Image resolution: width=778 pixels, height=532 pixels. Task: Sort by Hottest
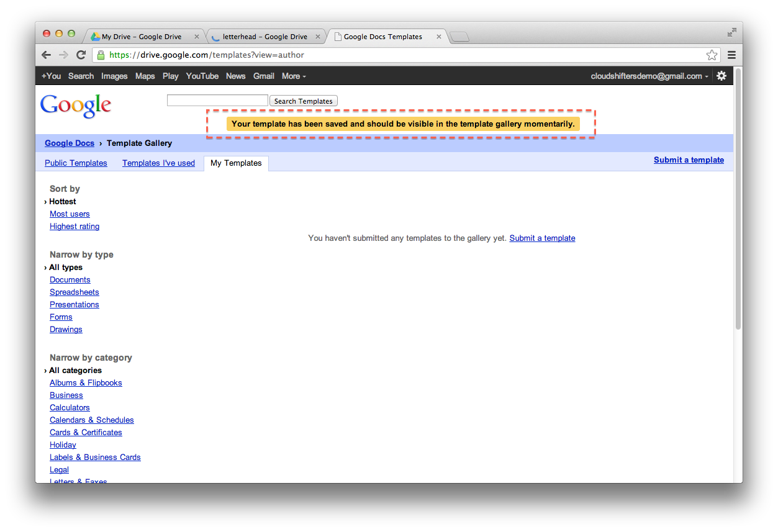click(62, 201)
